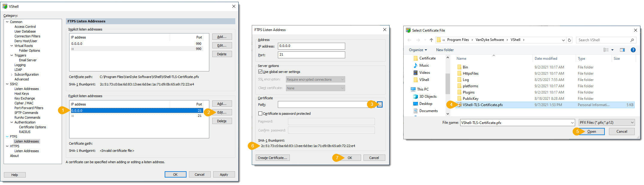Click the HttpsFiles folder icon
This screenshot has height=185, width=644.
tap(459, 74)
